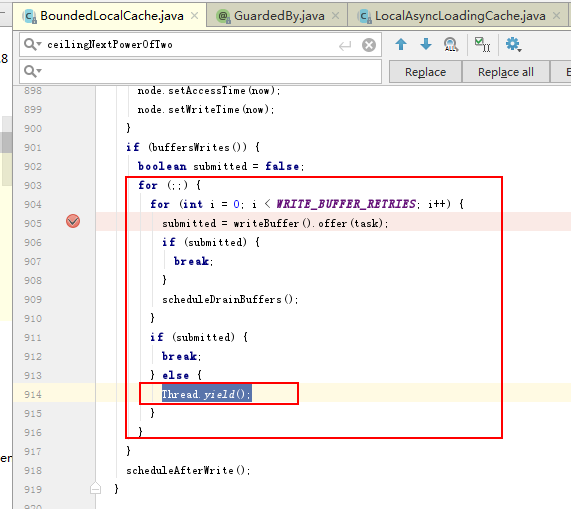
Task: Clear the search text with the X icon
Action: tap(369, 45)
